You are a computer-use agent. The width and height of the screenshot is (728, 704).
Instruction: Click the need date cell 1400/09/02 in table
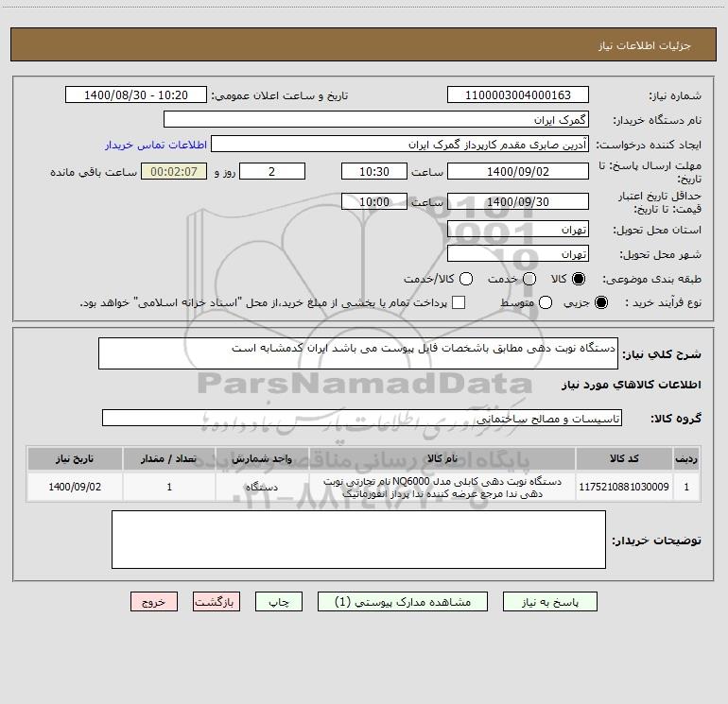[75, 487]
